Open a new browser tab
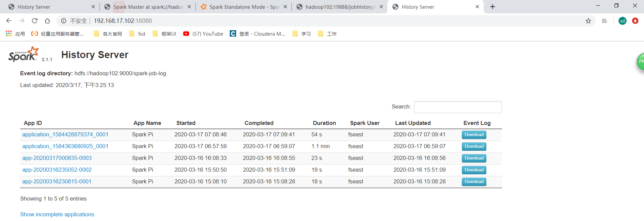Image resolution: width=644 pixels, height=221 pixels. point(492,7)
